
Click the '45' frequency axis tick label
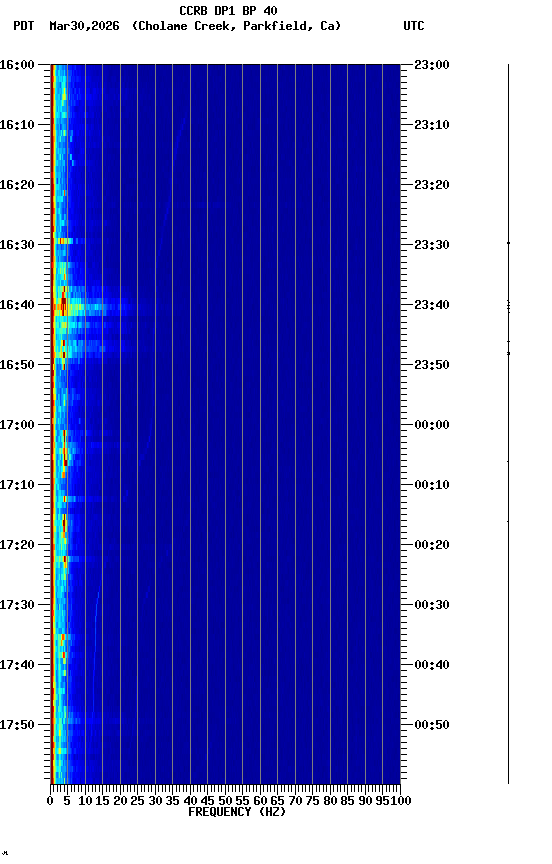point(207,802)
